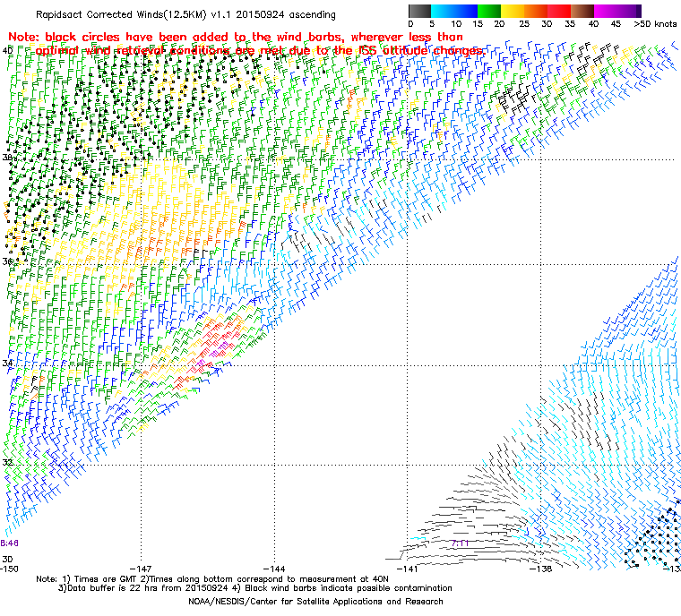Click the -141 longitude axis label
Image resolution: width=681 pixels, height=616 pixels.
[x=408, y=569]
